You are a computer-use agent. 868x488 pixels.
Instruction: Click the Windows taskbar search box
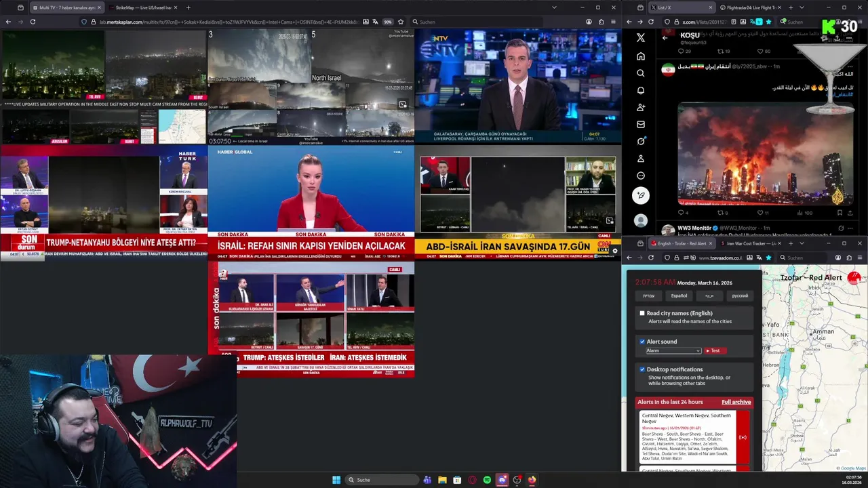pos(382,480)
